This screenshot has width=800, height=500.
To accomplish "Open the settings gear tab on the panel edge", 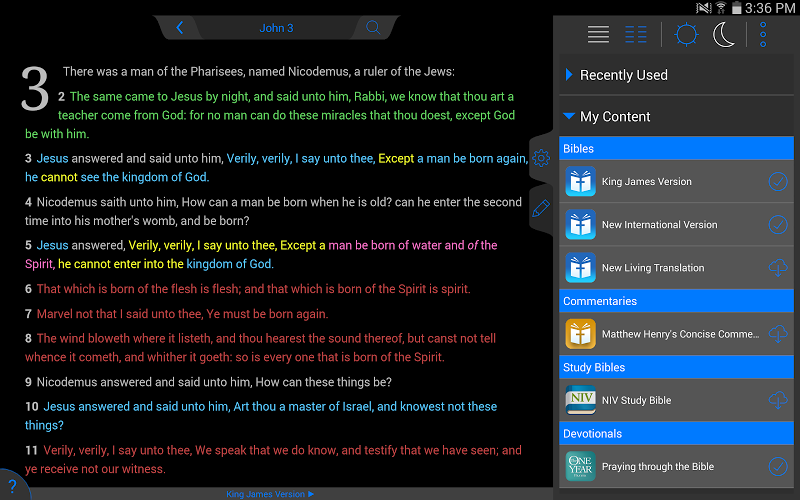I will (x=541, y=158).
